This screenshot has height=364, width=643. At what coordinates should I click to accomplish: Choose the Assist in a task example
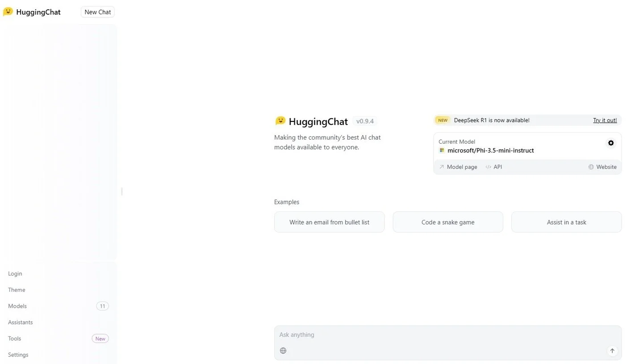[566, 222]
